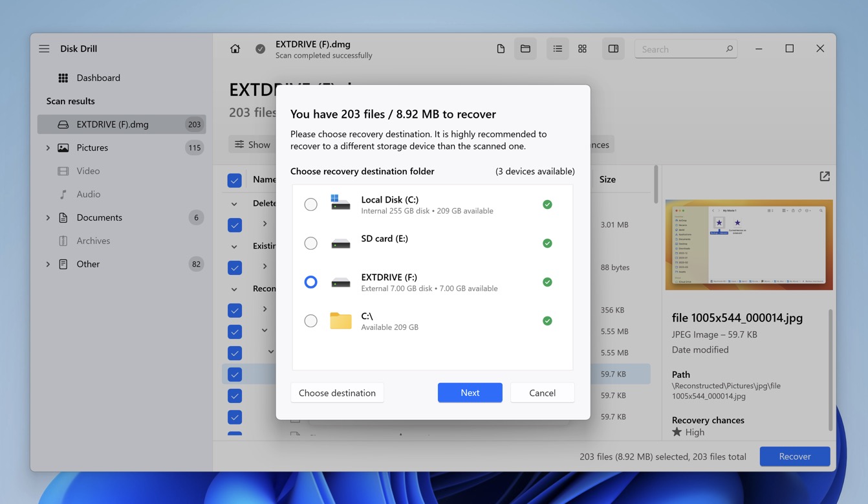Collapse the Deleted group chevron
The height and width of the screenshot is (504, 868).
(234, 204)
